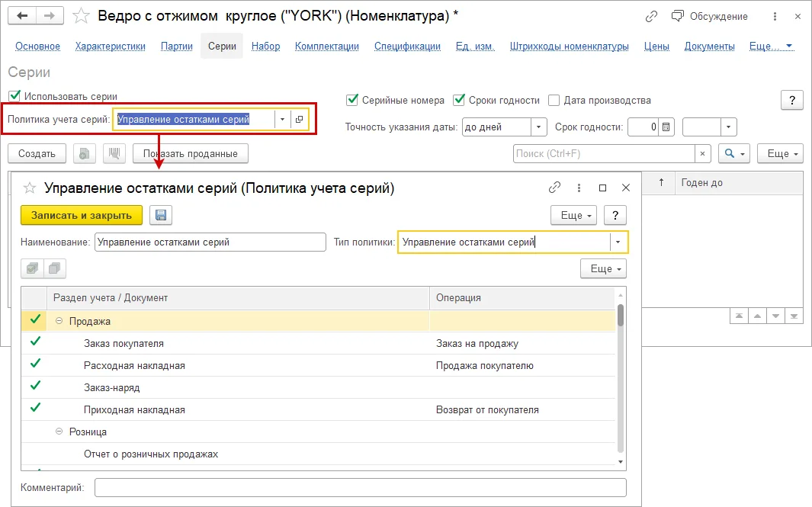Screen dimensions: 812x507
Task: Copy link icon in policy dialog
Action: click(x=554, y=188)
